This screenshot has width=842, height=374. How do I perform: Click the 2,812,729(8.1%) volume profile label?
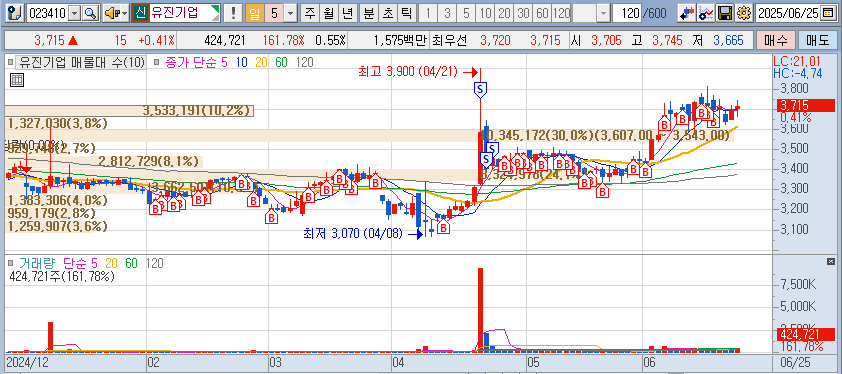(x=149, y=161)
